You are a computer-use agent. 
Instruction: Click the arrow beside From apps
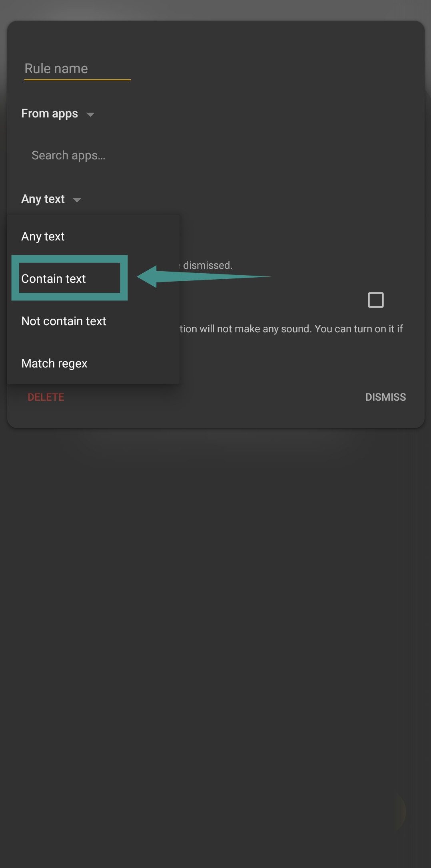click(90, 115)
